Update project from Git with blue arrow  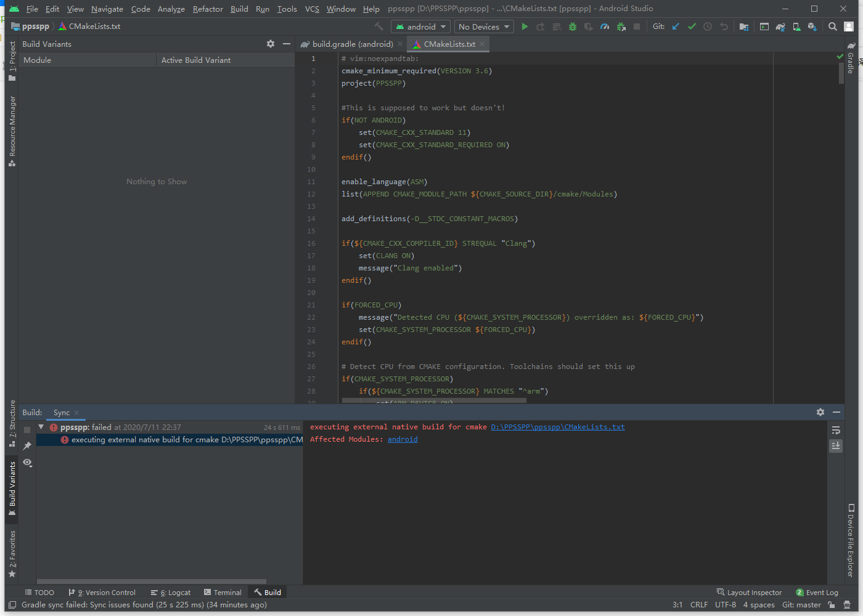point(675,26)
